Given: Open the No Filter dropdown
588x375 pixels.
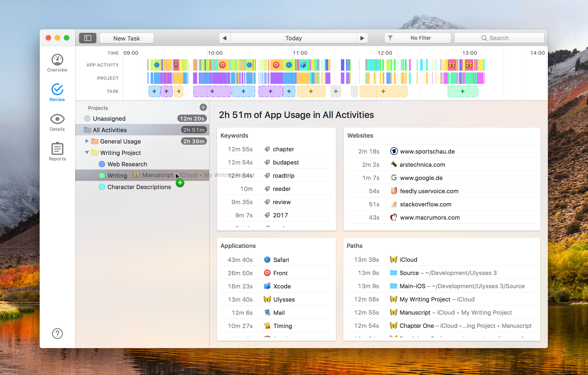Looking at the screenshot, I should [418, 38].
